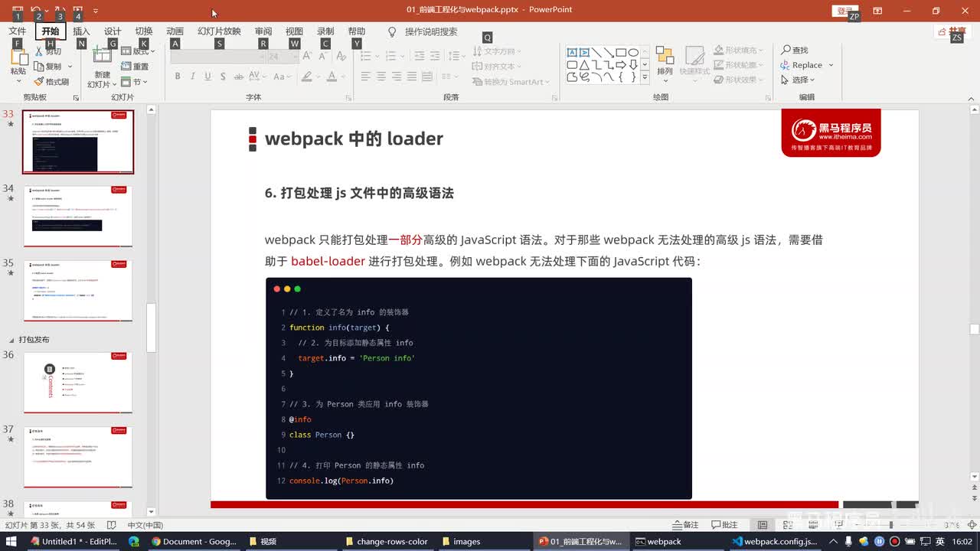Open the 文件 (File) tab
Viewport: 980px width, 551px height.
[17, 31]
